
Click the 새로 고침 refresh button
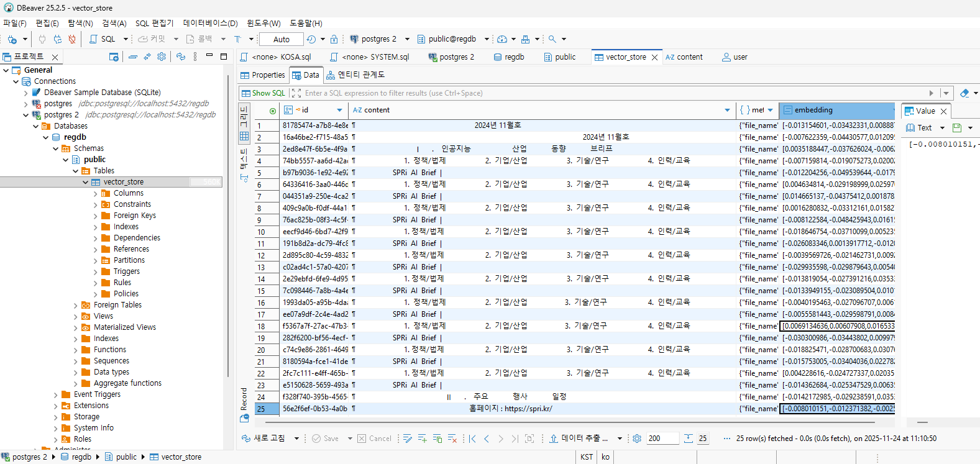click(264, 439)
